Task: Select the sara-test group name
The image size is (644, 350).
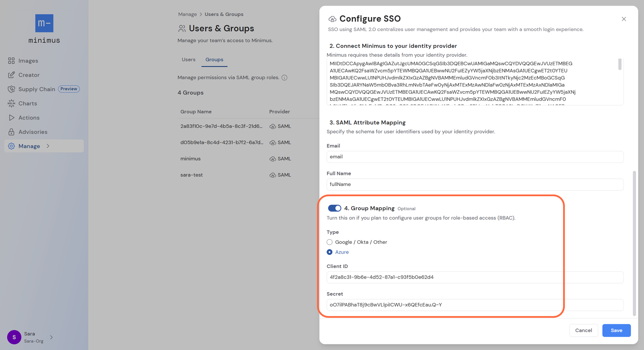Action: pos(191,175)
